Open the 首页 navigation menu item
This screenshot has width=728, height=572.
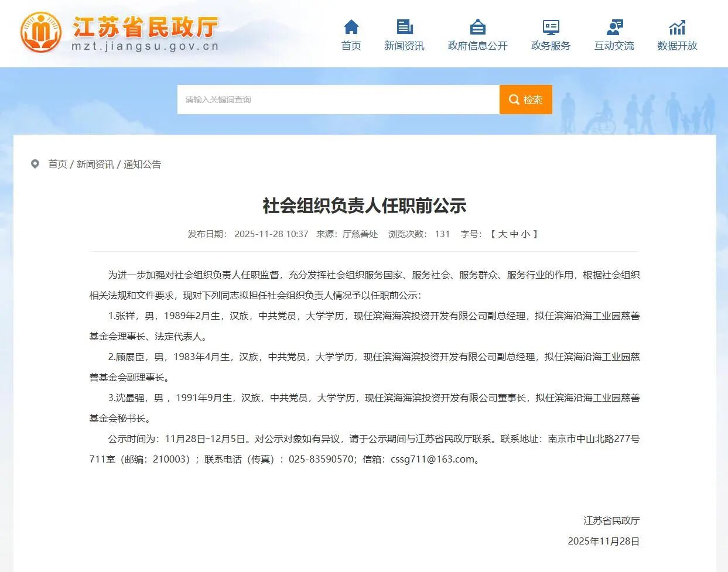pyautogui.click(x=351, y=46)
